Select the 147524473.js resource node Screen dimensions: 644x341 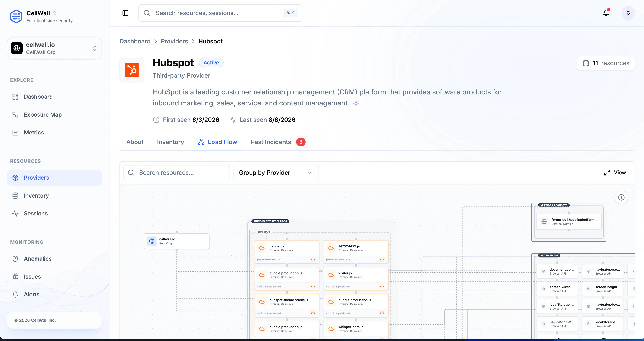click(356, 252)
